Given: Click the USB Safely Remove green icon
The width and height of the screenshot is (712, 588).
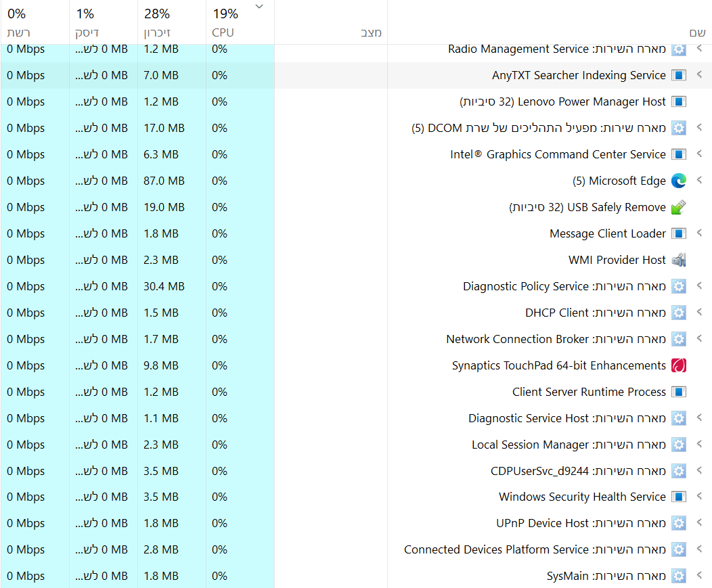Looking at the screenshot, I should pyautogui.click(x=678, y=207).
